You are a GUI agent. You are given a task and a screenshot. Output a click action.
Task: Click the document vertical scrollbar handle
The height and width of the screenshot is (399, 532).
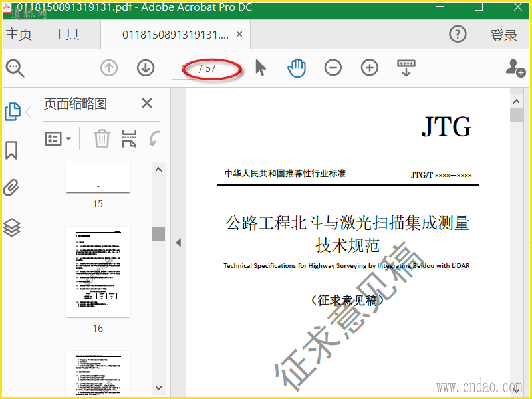tap(517, 115)
